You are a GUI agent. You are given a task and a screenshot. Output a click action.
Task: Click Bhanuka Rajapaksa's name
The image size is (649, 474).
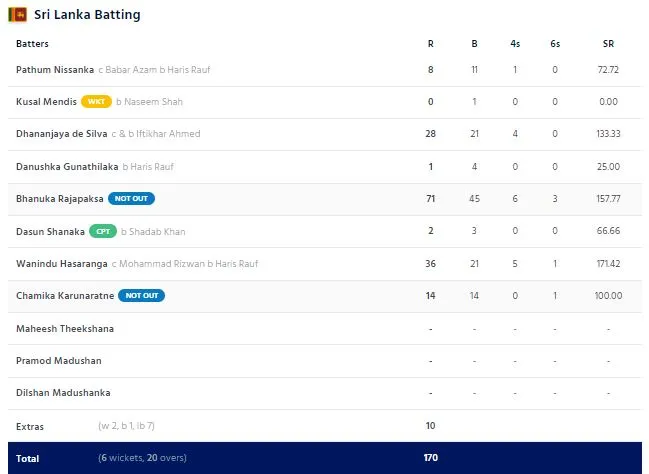coord(60,199)
